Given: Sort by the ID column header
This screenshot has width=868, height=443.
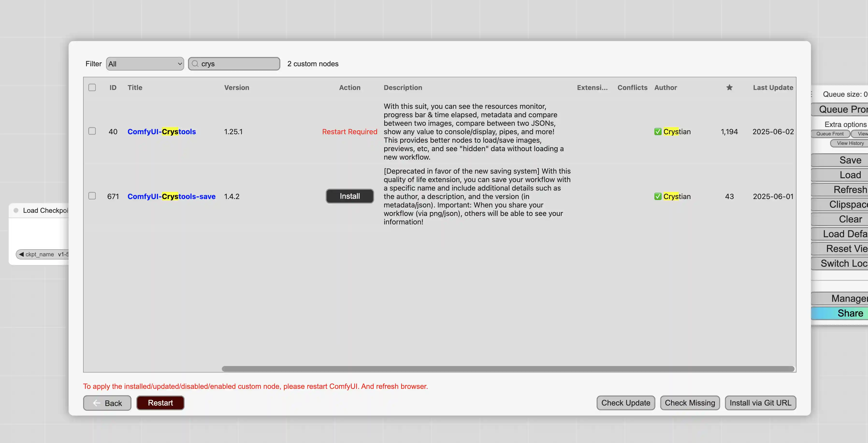Looking at the screenshot, I should 113,87.
